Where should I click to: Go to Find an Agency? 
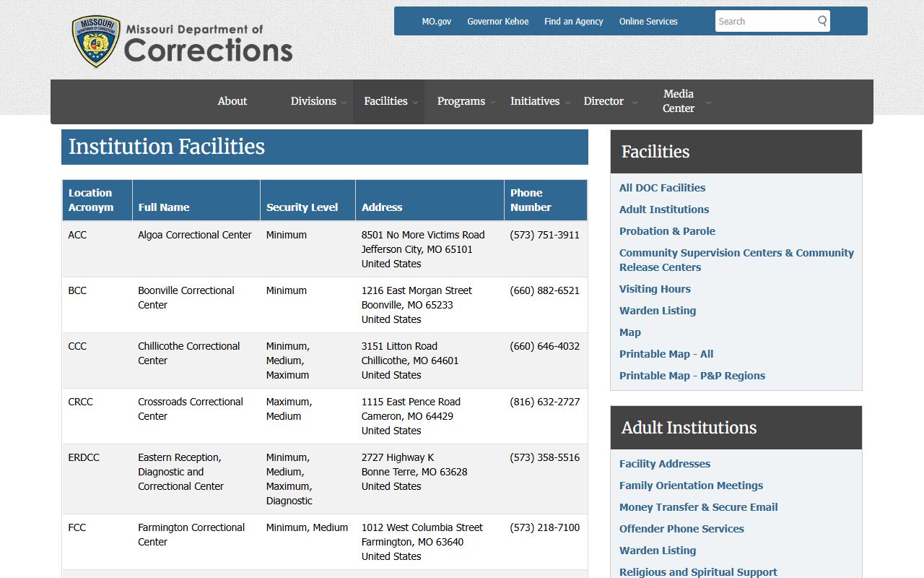point(574,22)
